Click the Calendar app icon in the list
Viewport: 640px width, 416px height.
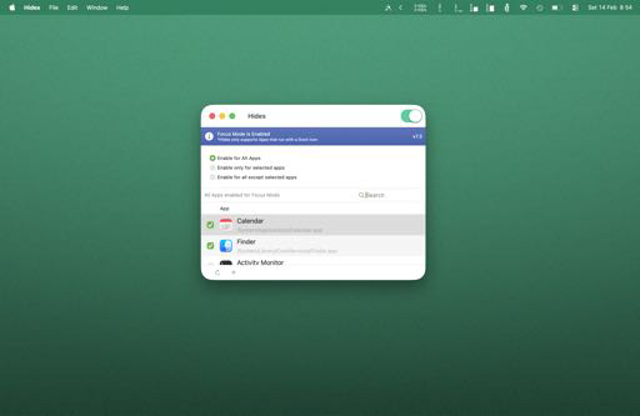point(226,225)
